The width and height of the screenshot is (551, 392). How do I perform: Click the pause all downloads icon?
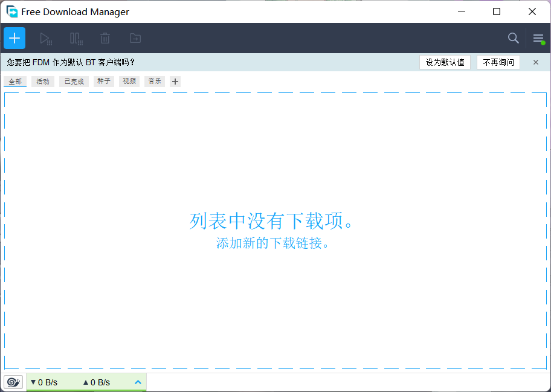point(76,38)
